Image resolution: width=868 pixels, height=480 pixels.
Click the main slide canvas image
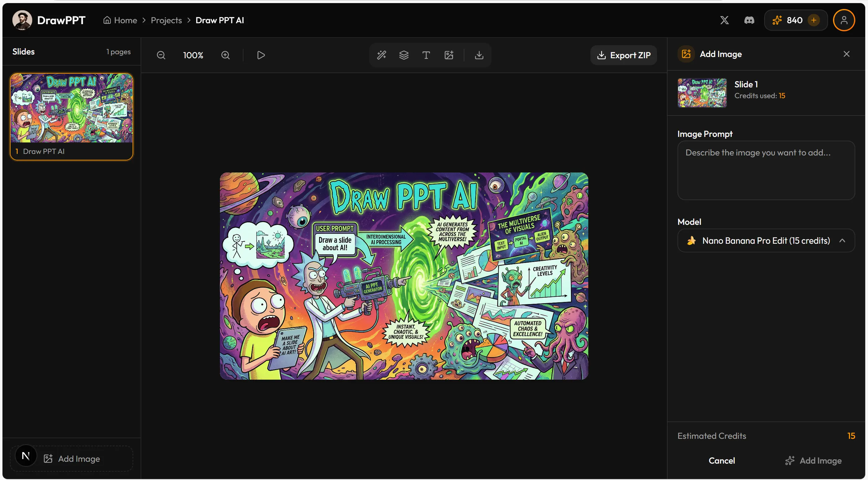[x=404, y=276]
